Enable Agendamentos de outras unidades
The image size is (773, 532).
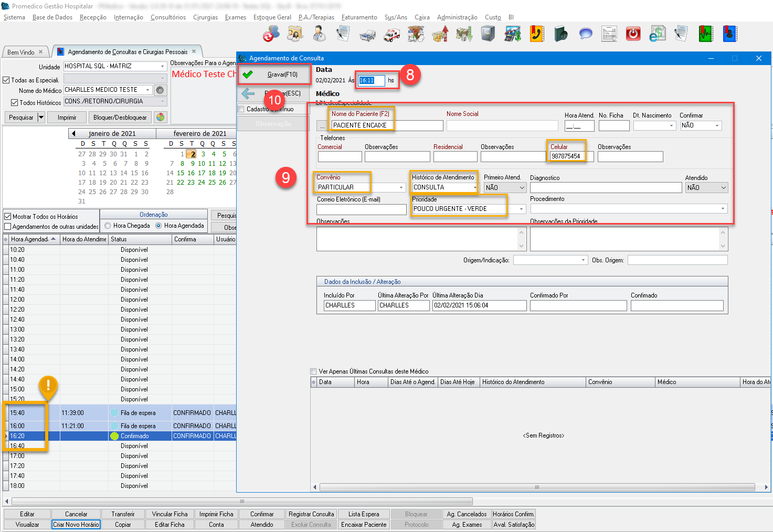click(7, 227)
